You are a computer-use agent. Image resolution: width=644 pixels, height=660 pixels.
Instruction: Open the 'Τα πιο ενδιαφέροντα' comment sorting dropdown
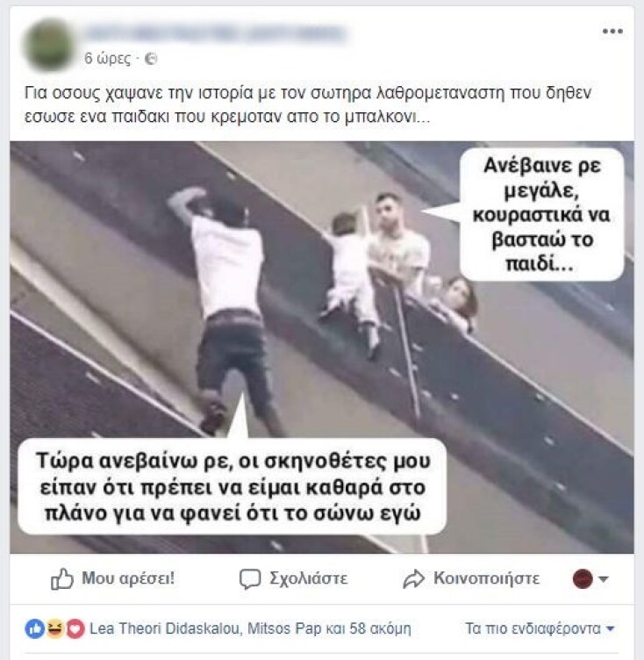coord(540,629)
